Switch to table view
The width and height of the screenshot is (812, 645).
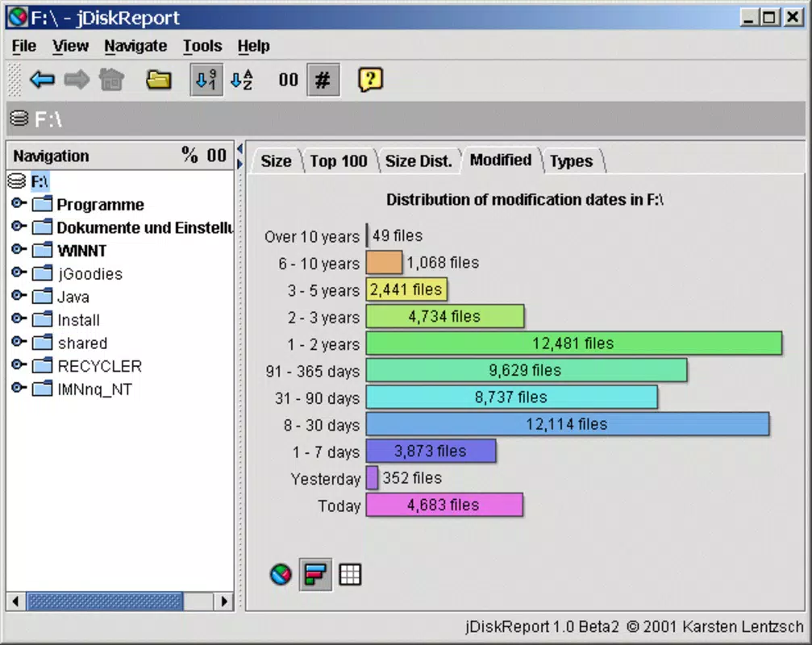(349, 575)
